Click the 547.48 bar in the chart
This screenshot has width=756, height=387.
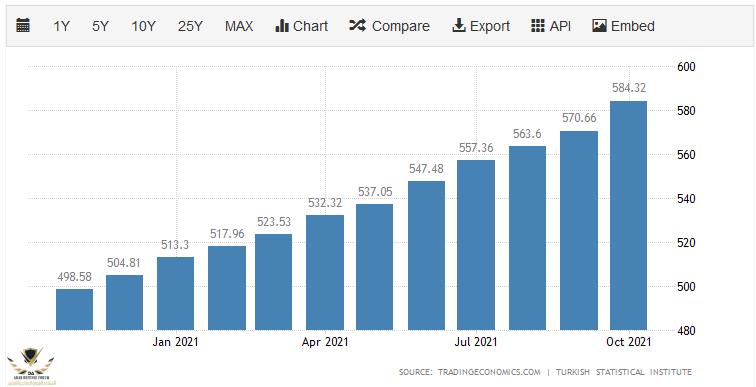pyautogui.click(x=426, y=255)
